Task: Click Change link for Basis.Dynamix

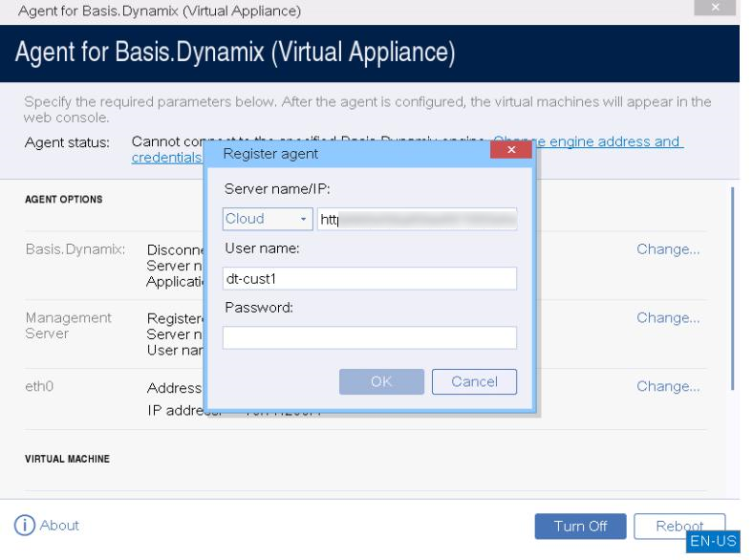Action: 668,249
